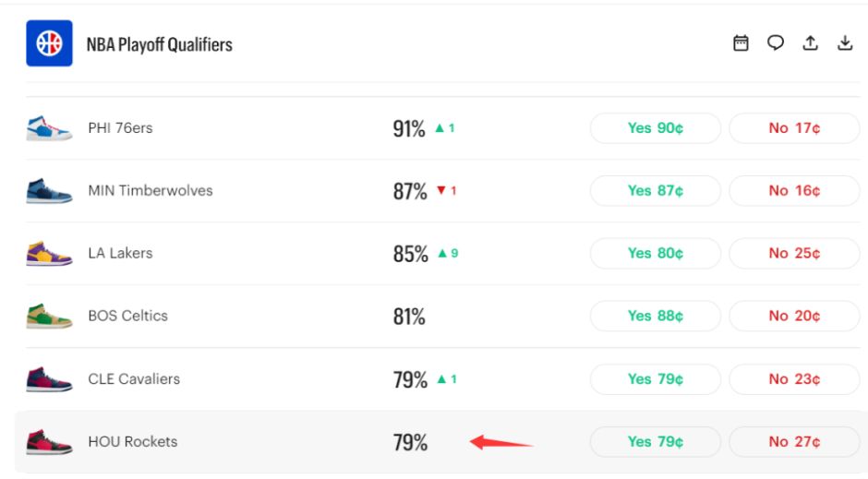
Task: Buy No 27¢ for HOU Rockets
Action: coord(794,442)
